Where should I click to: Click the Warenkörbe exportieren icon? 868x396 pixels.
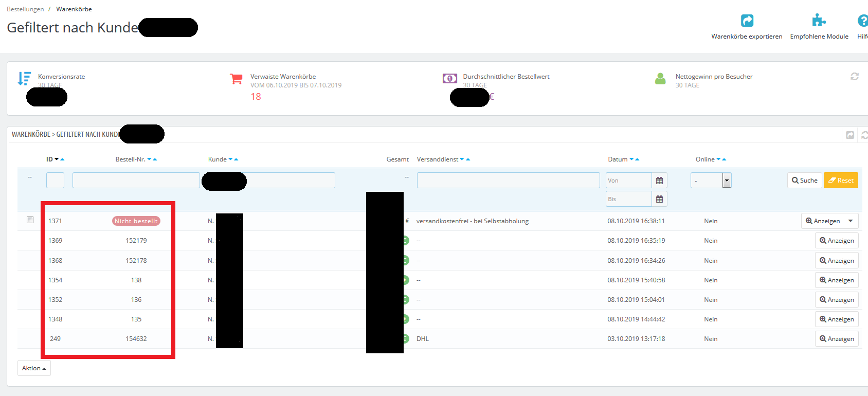[x=747, y=21]
